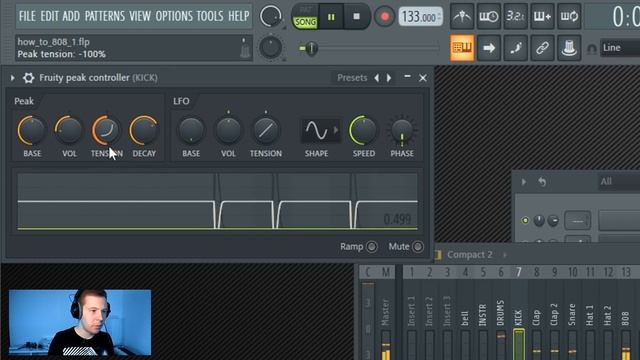Open the Line snap dropdown

click(620, 48)
